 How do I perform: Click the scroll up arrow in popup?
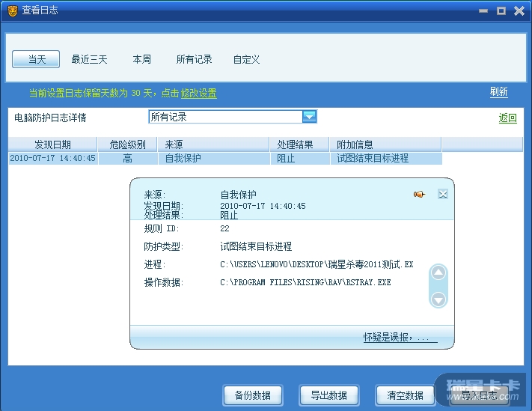click(438, 273)
